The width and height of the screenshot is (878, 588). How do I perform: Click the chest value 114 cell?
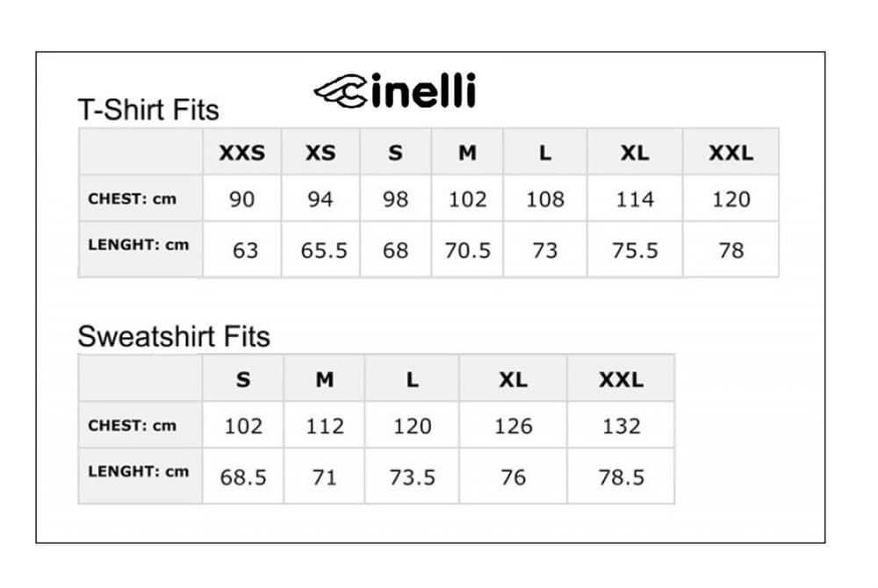[x=635, y=198]
